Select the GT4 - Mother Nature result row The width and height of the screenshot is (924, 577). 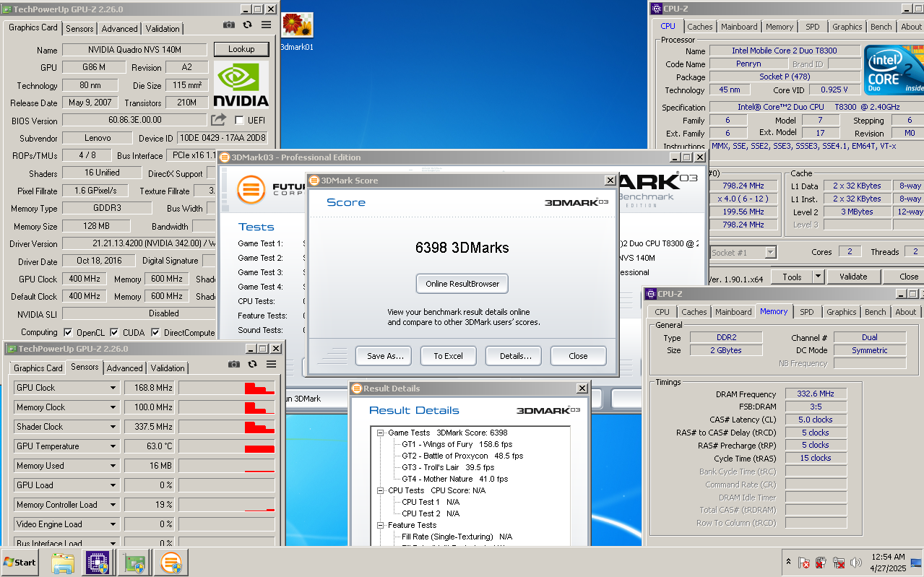[455, 479]
